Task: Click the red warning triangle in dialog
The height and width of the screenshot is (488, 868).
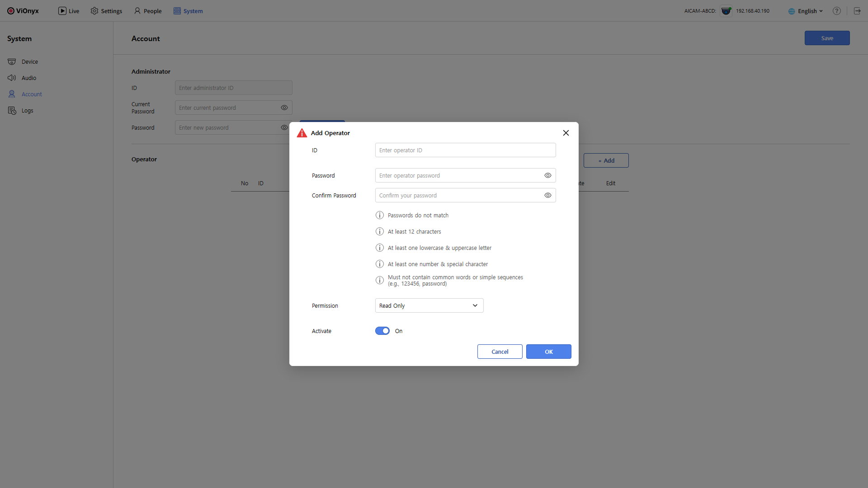Action: (x=302, y=133)
